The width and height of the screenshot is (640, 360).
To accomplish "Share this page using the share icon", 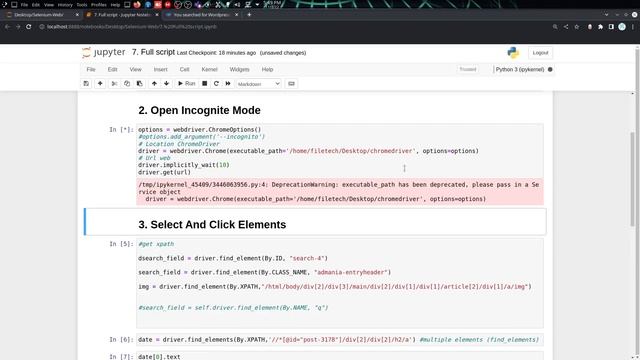I will (x=566, y=27).
